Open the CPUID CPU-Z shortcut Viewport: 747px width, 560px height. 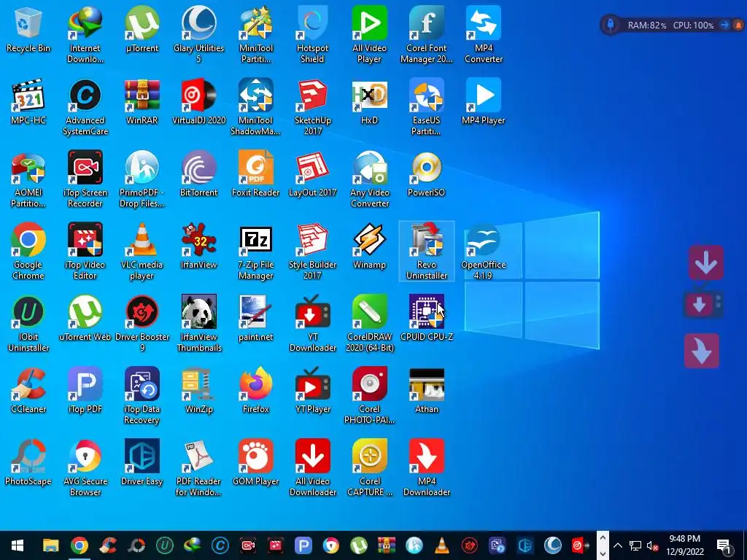point(426,318)
